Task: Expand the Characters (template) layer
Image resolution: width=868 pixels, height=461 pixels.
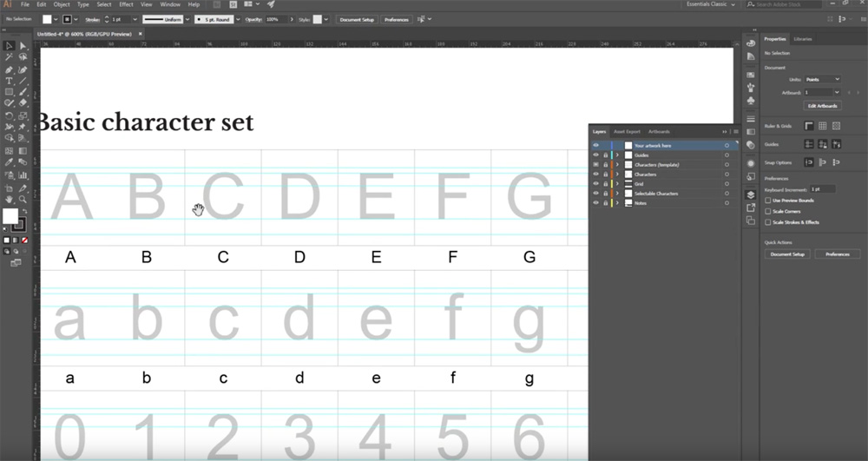Action: 617,165
